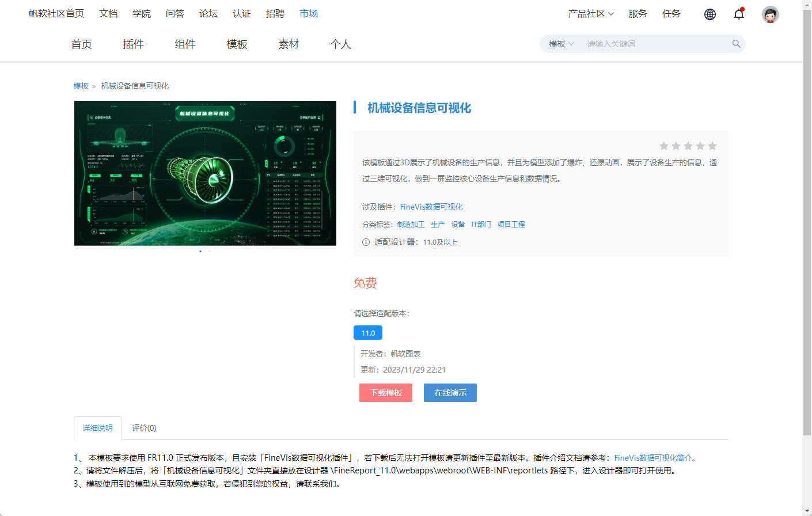The image size is (812, 516).
Task: Open the 论坛 top menu
Action: (x=208, y=14)
